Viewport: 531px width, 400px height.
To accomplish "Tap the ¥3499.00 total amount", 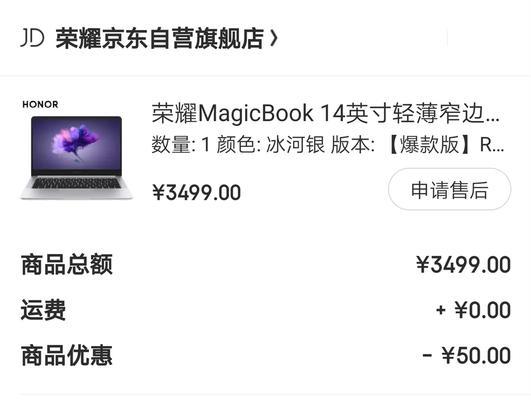I will pos(463,265).
